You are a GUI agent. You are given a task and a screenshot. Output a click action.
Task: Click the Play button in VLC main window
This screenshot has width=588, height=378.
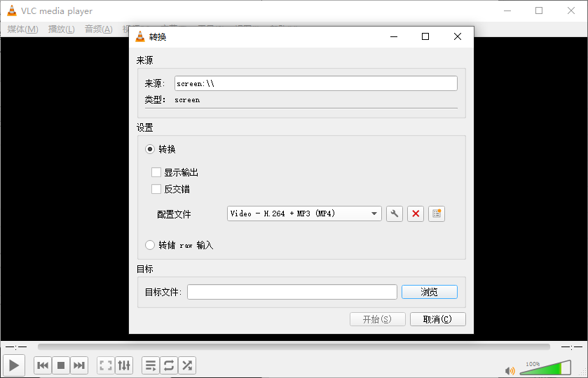pyautogui.click(x=14, y=365)
